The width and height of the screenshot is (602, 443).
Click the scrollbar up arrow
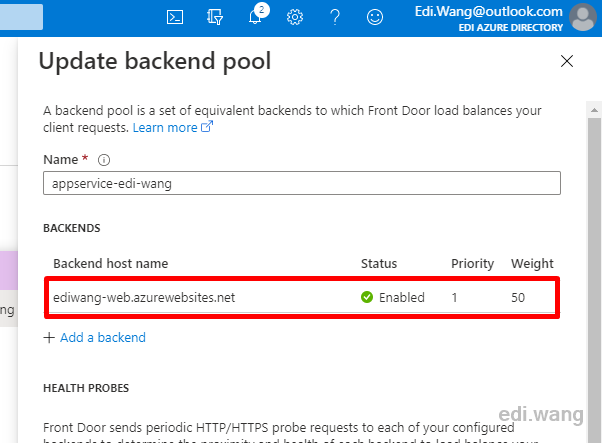tap(594, 110)
